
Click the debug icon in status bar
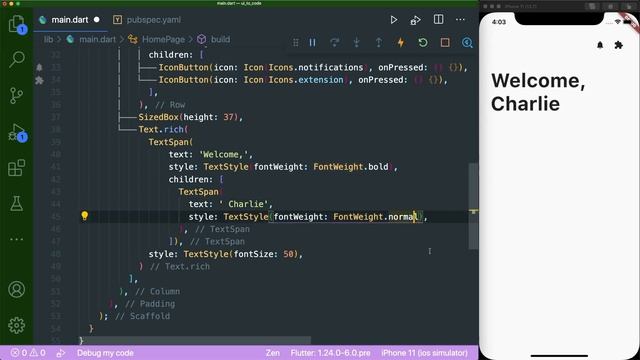click(60, 353)
